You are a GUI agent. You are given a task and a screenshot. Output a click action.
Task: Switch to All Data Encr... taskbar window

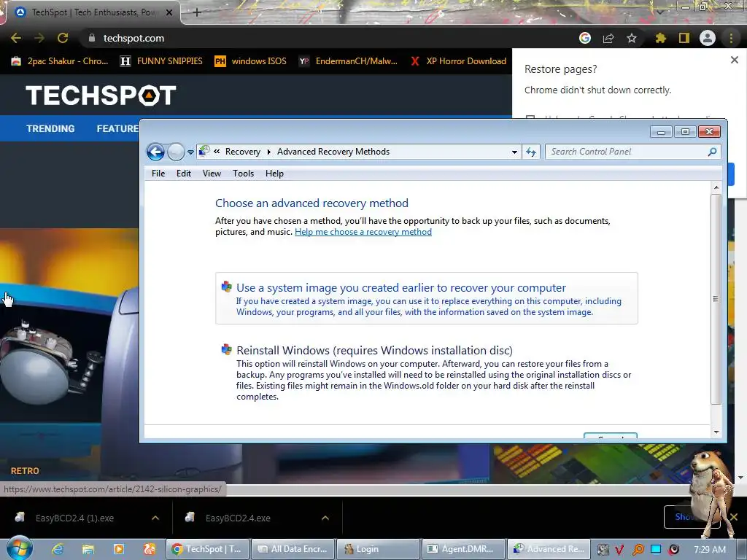(293, 549)
